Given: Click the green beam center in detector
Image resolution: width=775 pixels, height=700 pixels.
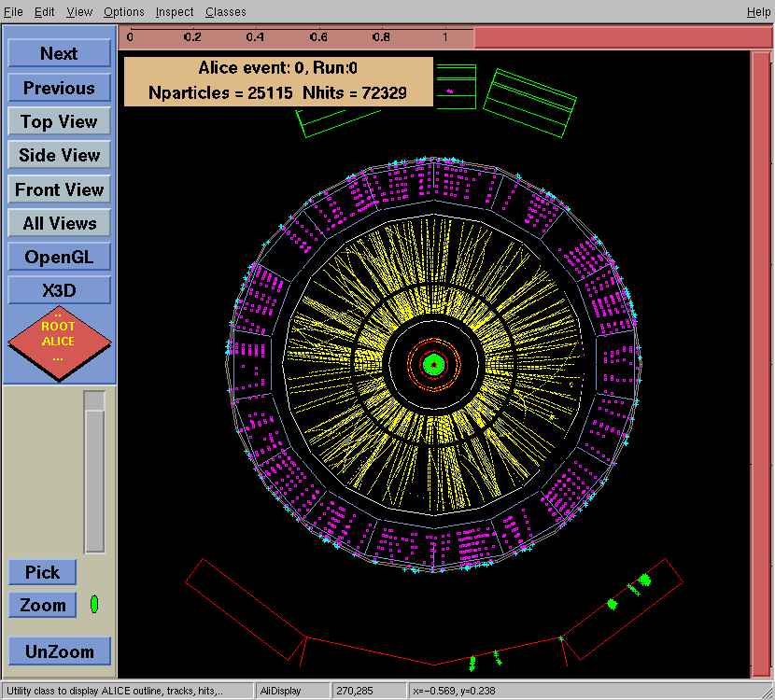Looking at the screenshot, I should click(432, 364).
